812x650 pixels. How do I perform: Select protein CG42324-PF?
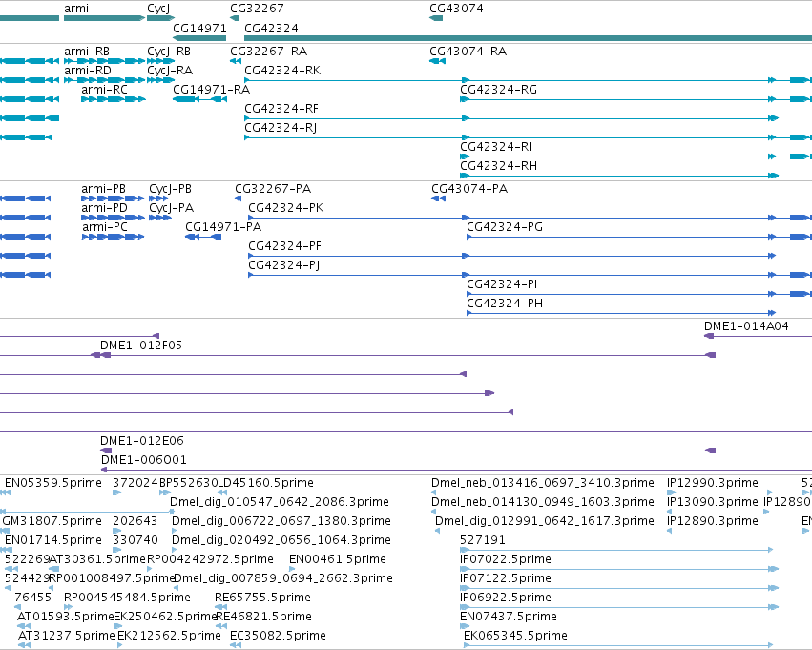pyautogui.click(x=285, y=247)
